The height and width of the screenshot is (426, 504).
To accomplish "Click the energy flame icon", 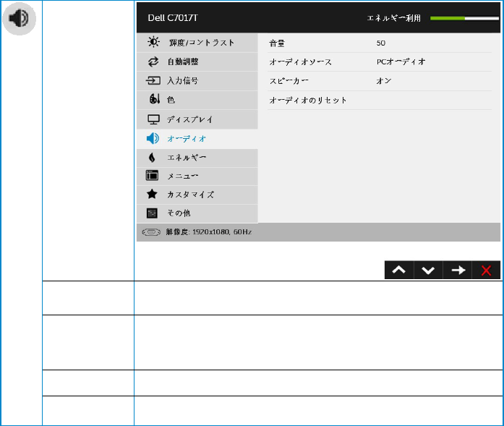I will coord(152,158).
